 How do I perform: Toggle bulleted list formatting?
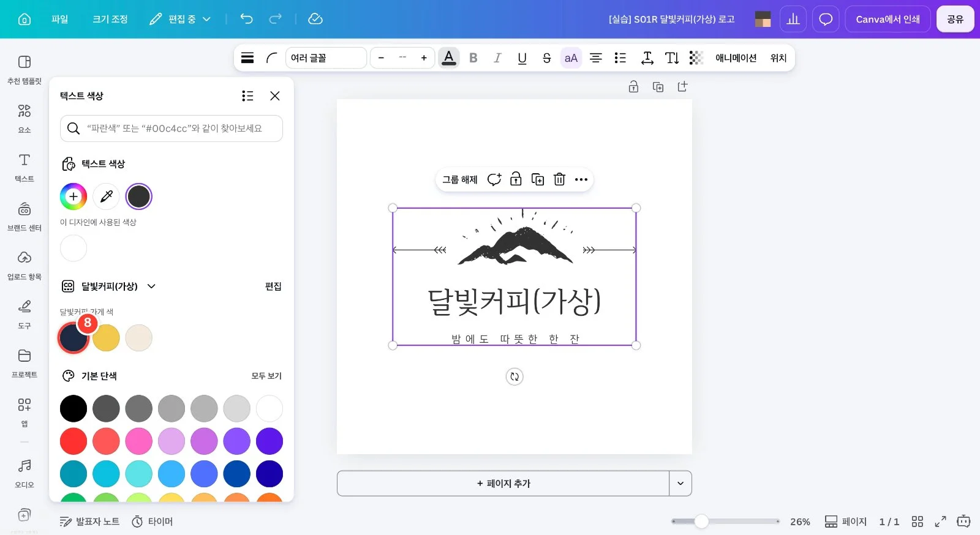click(x=620, y=58)
